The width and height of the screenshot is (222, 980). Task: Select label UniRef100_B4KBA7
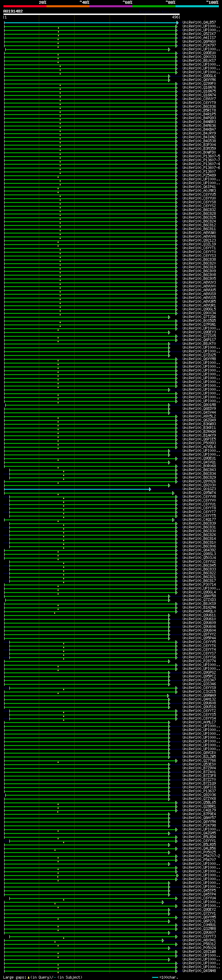[x=199, y=129]
